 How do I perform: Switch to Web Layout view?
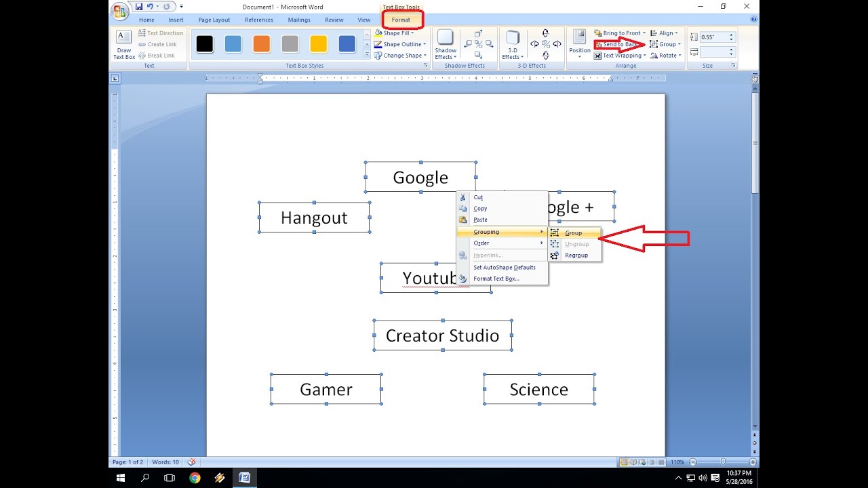(643, 462)
